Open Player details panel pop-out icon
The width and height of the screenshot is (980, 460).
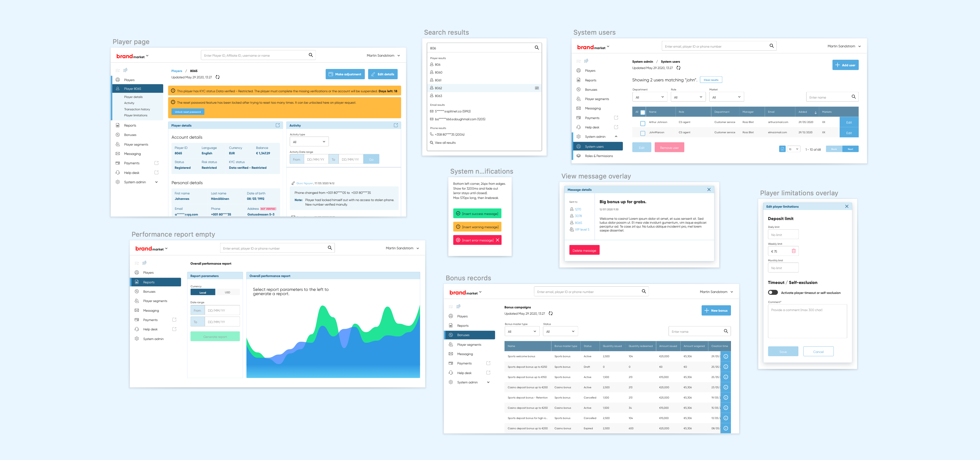click(277, 125)
